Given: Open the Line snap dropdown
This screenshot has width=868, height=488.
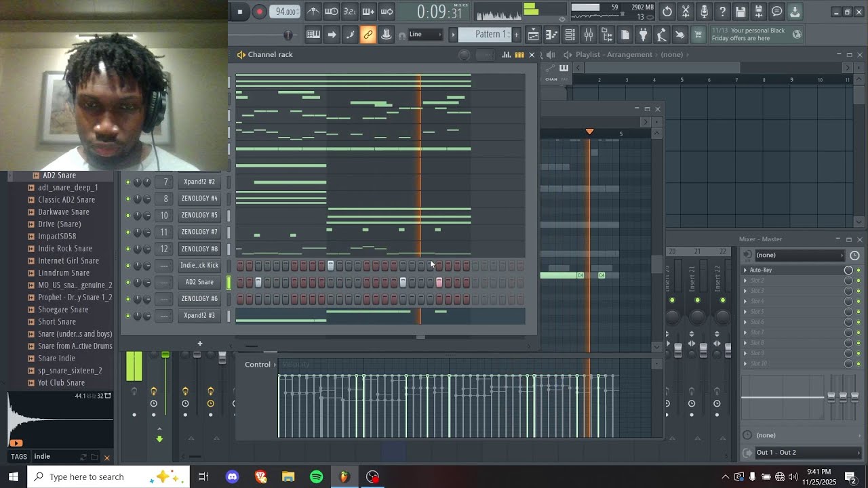Looking at the screenshot, I should (x=425, y=35).
